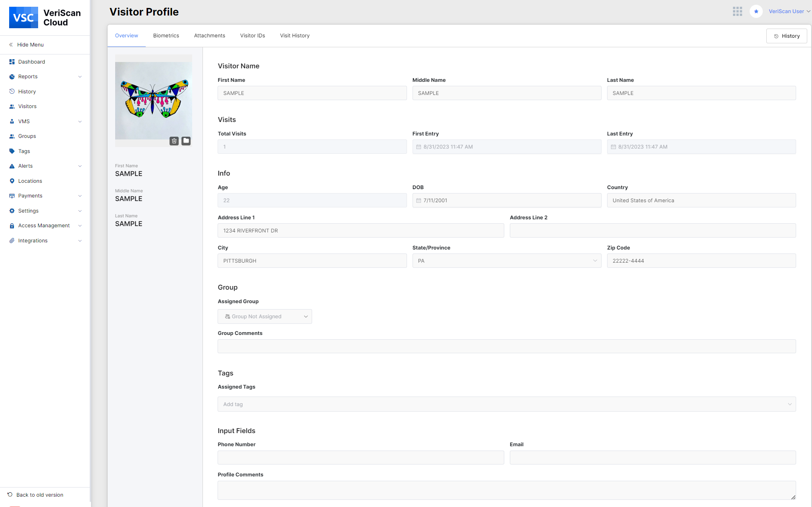Click the Group Comments field
This screenshot has height=507, width=812.
point(507,346)
